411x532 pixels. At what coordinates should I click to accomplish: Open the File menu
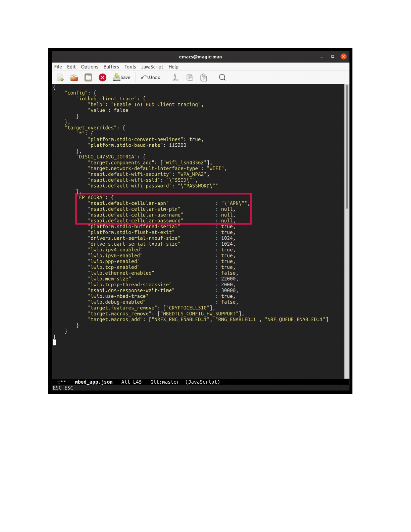[x=58, y=67]
